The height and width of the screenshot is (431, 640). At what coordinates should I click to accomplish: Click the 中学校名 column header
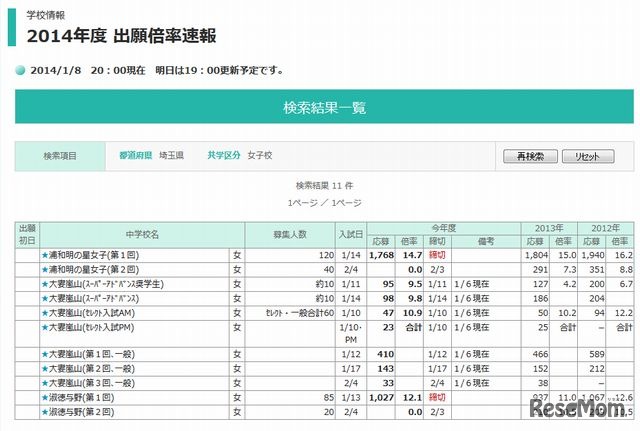(x=142, y=235)
